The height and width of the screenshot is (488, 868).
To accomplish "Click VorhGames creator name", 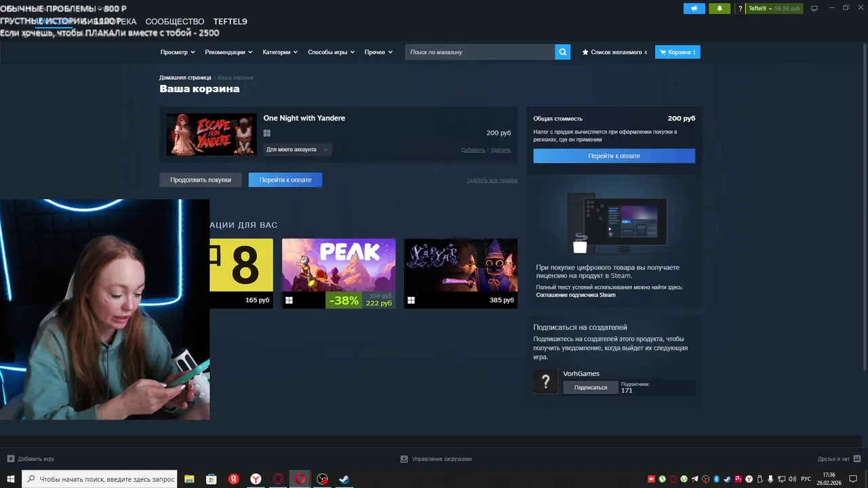I will [x=581, y=373].
